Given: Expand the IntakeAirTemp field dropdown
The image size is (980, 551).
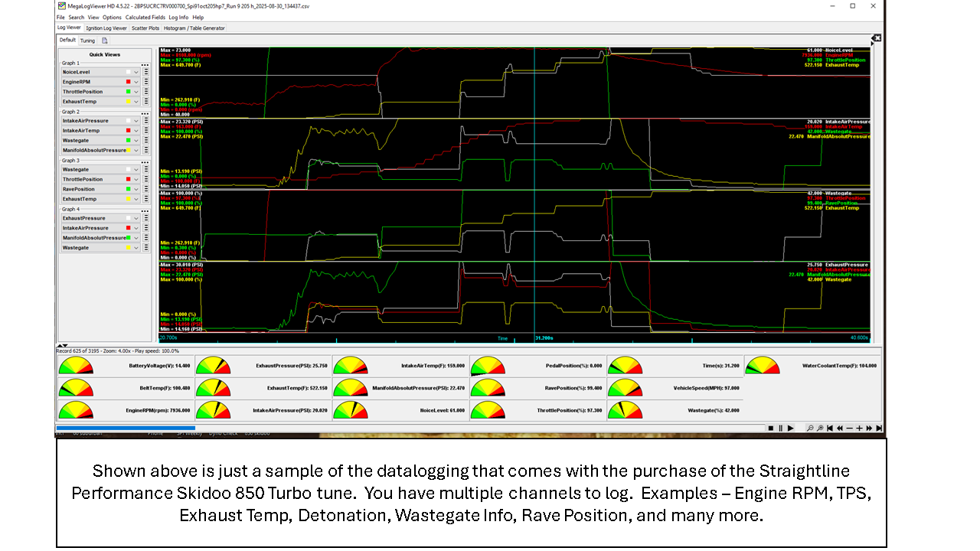Looking at the screenshot, I should 136,131.
